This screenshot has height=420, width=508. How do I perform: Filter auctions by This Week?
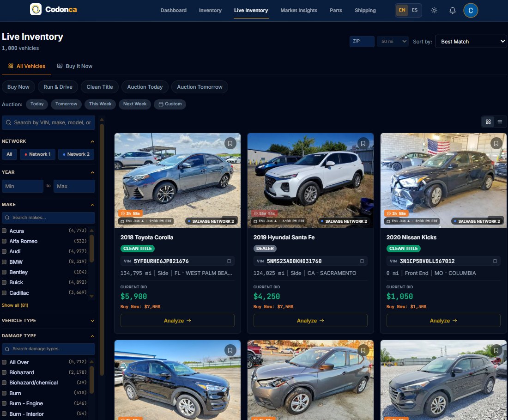coord(100,104)
